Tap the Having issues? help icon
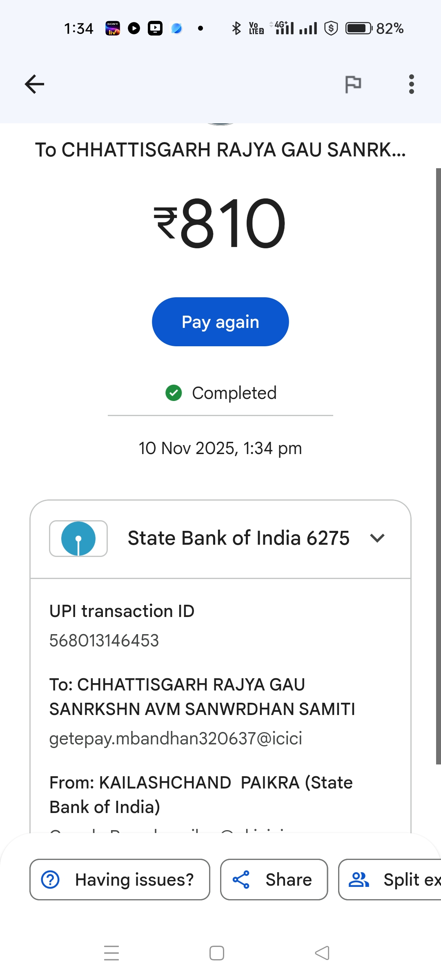The height and width of the screenshot is (980, 441). coord(51,880)
